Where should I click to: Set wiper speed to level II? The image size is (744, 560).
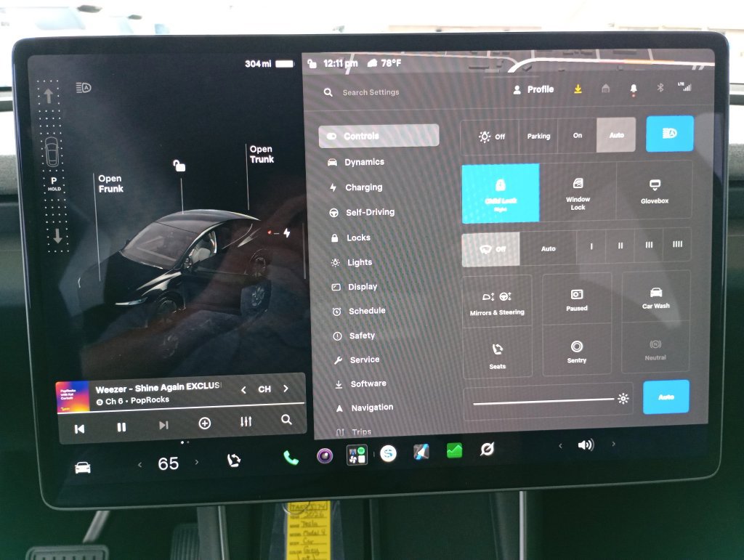[620, 245]
